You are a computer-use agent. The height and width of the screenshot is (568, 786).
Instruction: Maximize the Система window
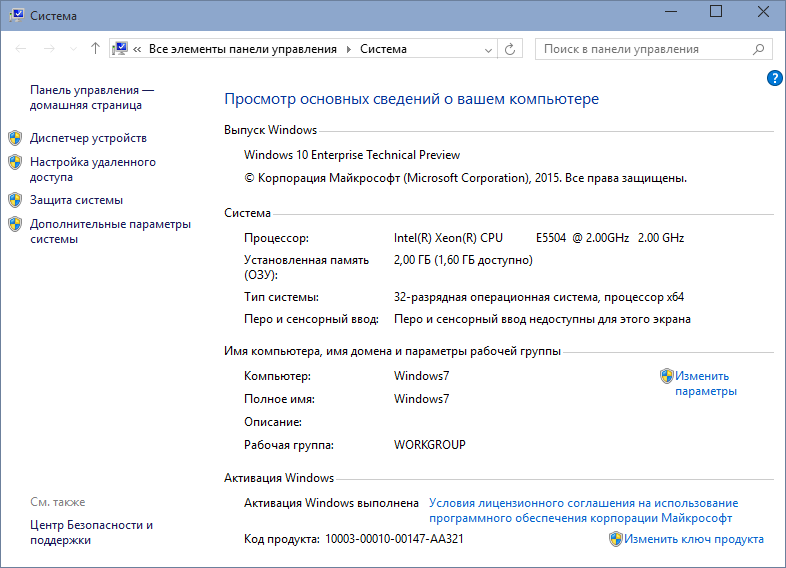pyautogui.click(x=716, y=11)
